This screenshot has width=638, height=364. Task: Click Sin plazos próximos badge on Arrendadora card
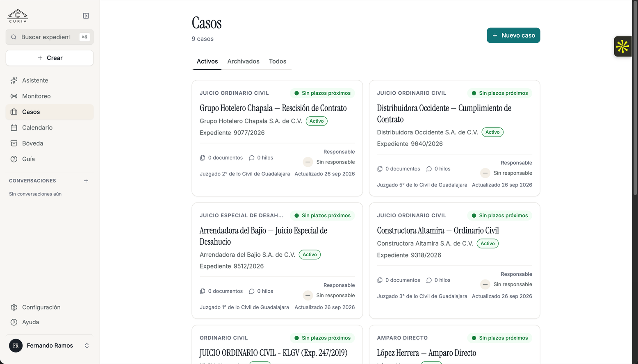click(322, 216)
